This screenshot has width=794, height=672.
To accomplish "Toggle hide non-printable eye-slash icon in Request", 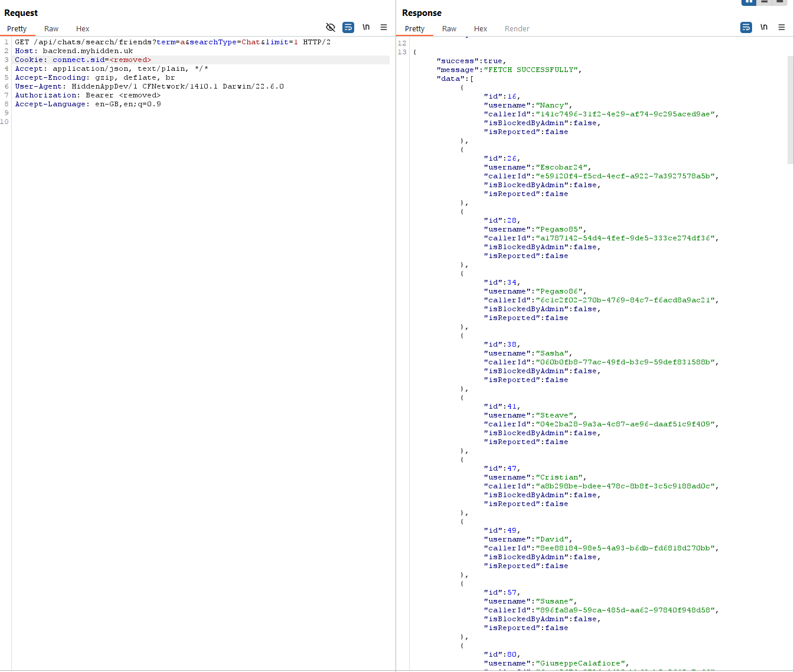I will [331, 27].
